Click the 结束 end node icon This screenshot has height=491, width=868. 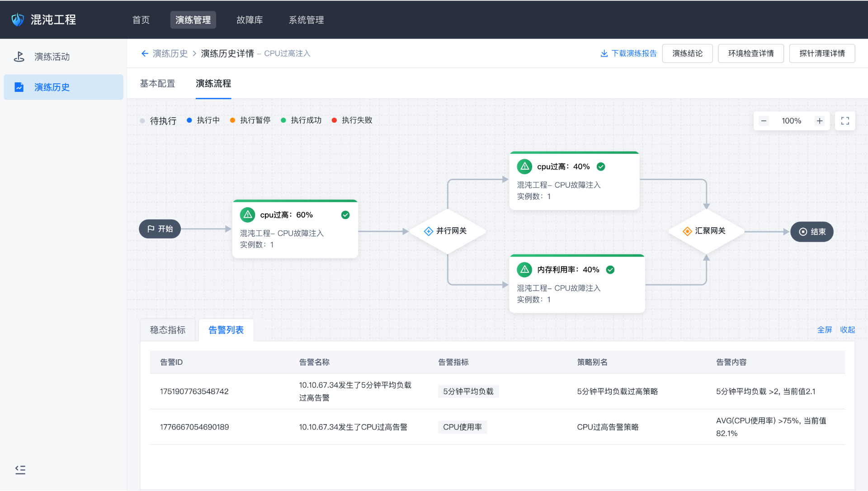point(803,232)
